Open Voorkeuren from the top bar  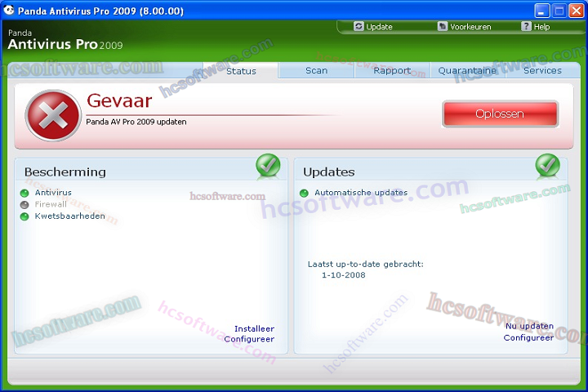point(470,27)
